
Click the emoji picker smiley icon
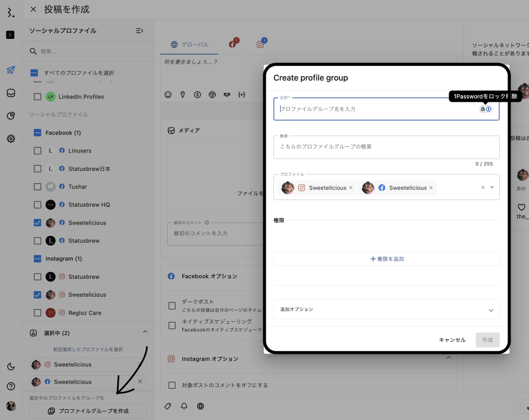pos(168,95)
